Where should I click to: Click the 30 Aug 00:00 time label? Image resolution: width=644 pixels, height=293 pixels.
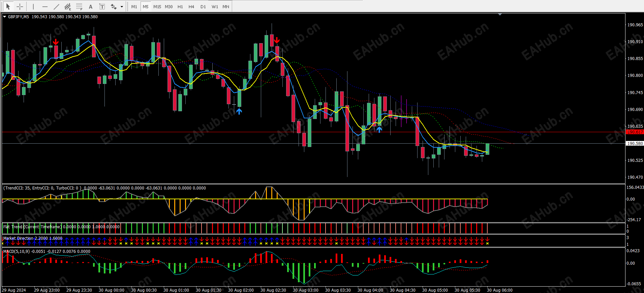112,290
